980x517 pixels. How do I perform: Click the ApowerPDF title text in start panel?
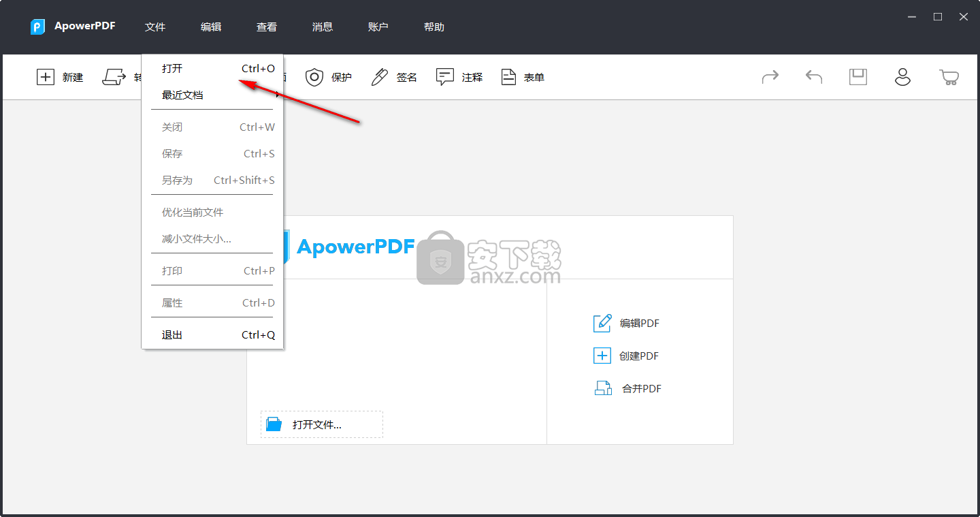click(356, 246)
